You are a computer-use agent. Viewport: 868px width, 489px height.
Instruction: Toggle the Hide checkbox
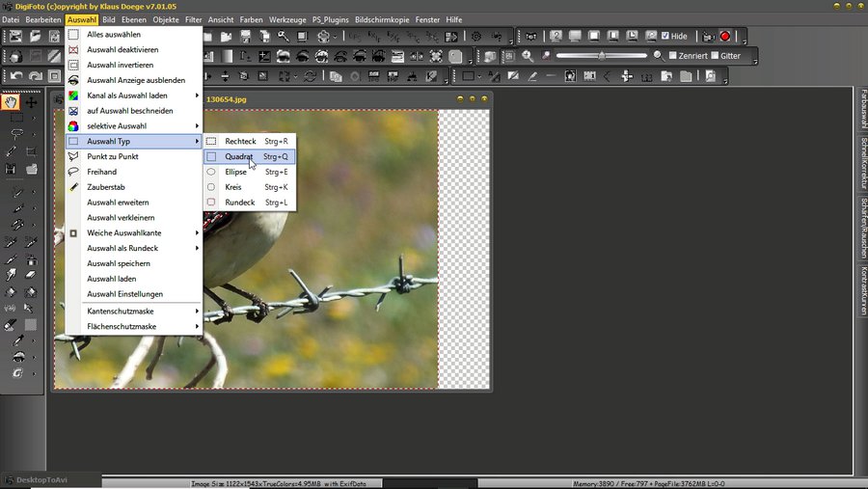point(665,37)
